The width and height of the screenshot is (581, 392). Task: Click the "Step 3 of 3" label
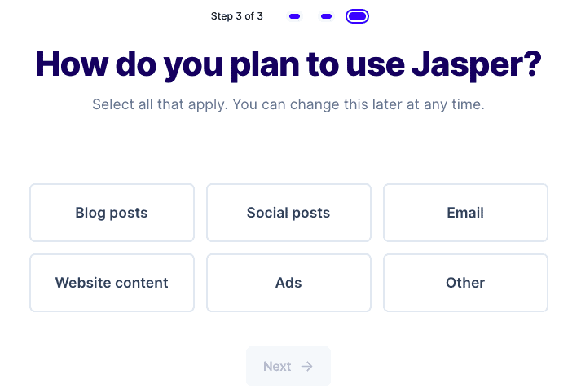point(237,16)
